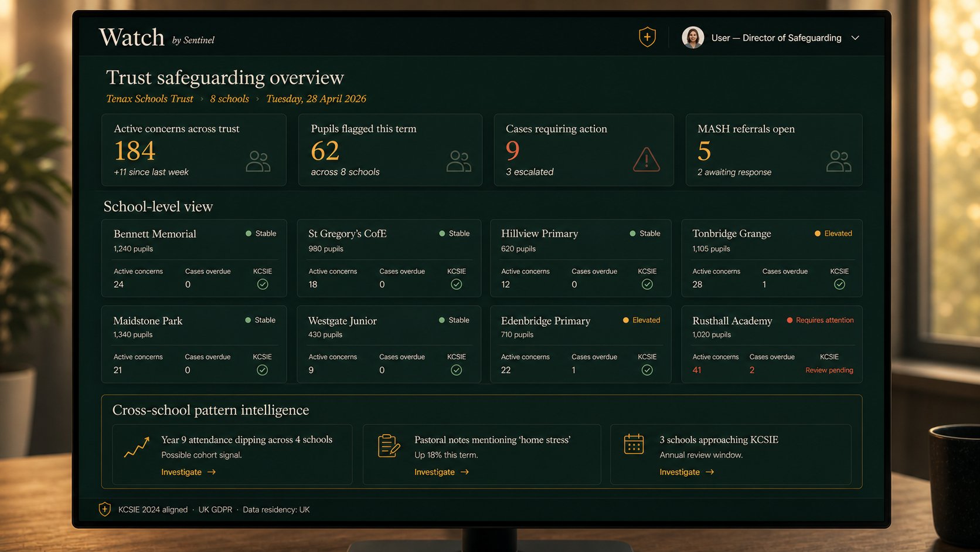
Task: Investigate pastoral notes 'home stress' pattern
Action: point(441,472)
